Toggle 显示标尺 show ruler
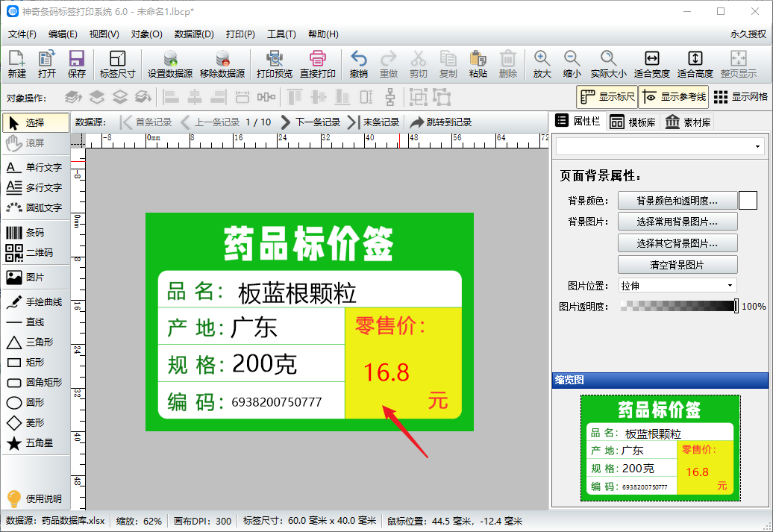 (607, 97)
